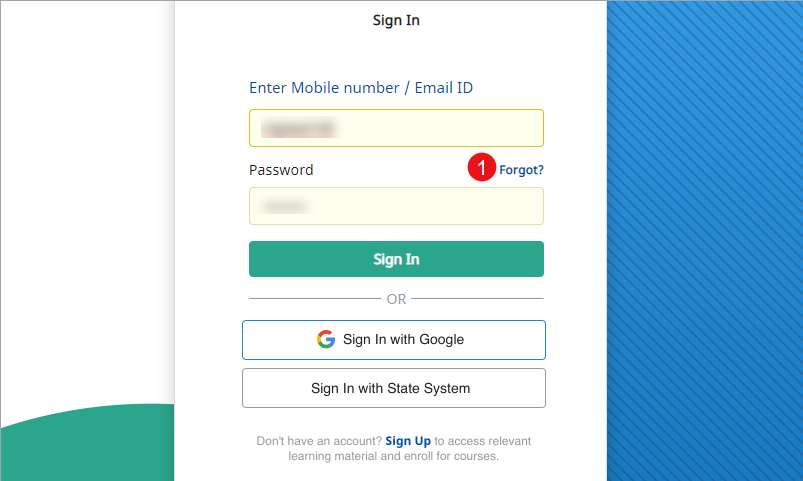Click the Don't have an account? text
This screenshot has width=803, height=481.
pos(319,441)
